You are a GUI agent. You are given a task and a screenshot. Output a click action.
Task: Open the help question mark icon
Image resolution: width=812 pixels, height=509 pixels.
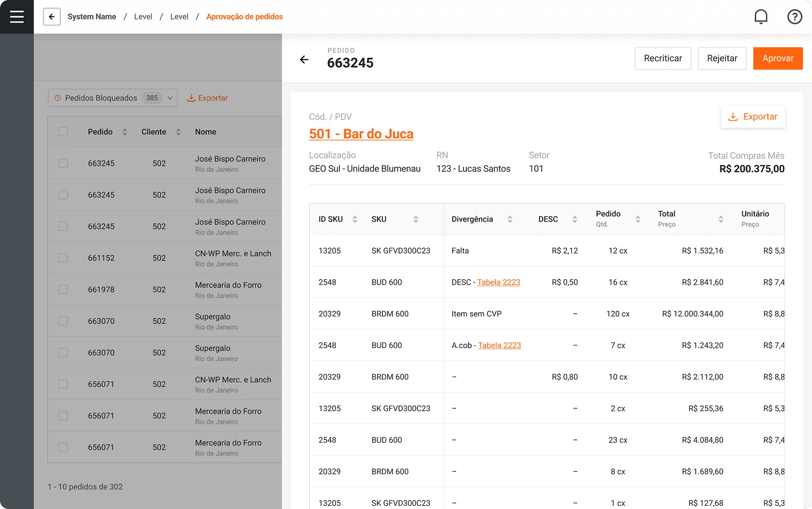tap(794, 17)
